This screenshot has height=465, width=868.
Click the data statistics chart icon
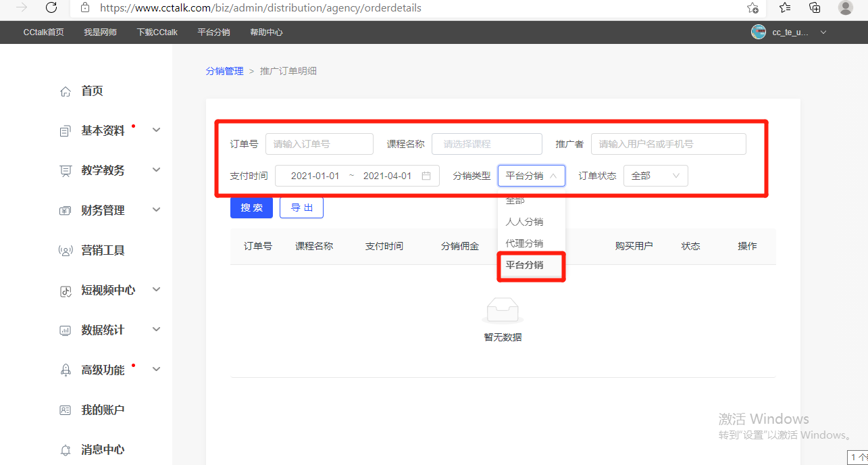click(x=66, y=331)
